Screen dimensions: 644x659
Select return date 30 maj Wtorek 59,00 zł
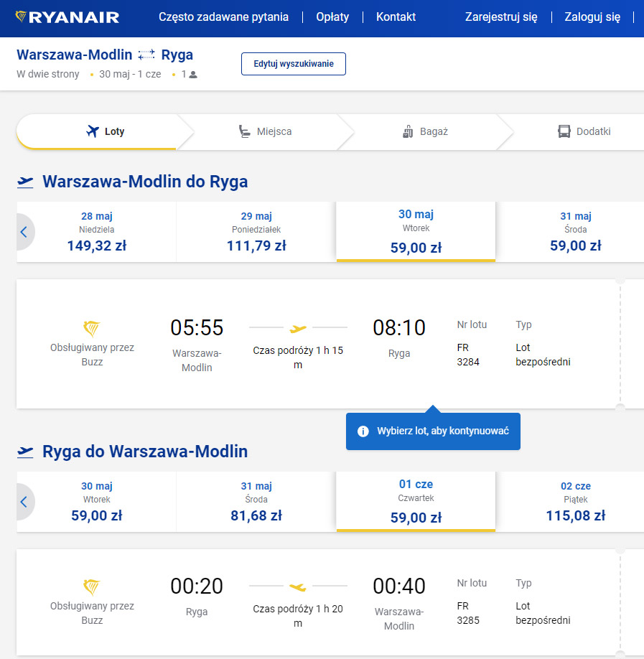pyautogui.click(x=97, y=502)
